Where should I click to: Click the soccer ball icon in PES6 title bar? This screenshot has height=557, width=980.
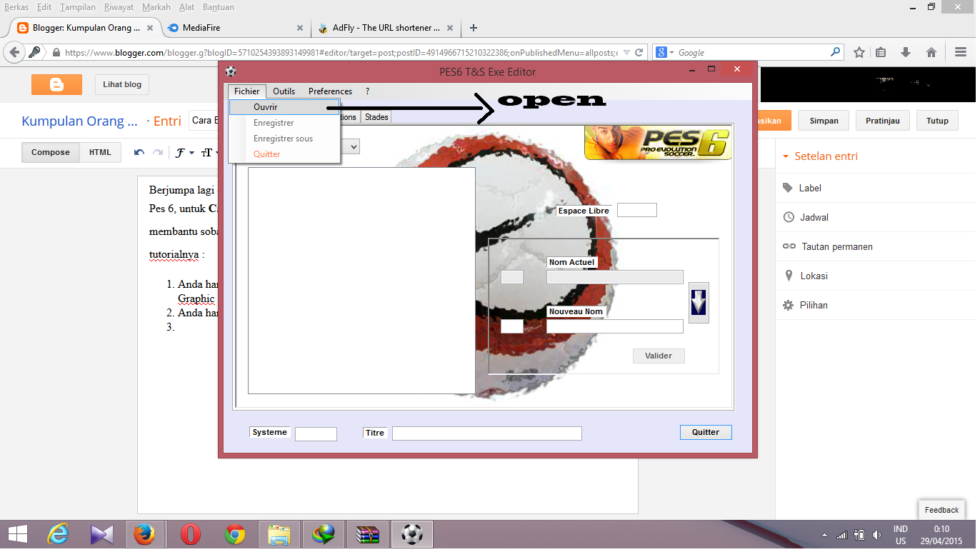click(x=231, y=71)
